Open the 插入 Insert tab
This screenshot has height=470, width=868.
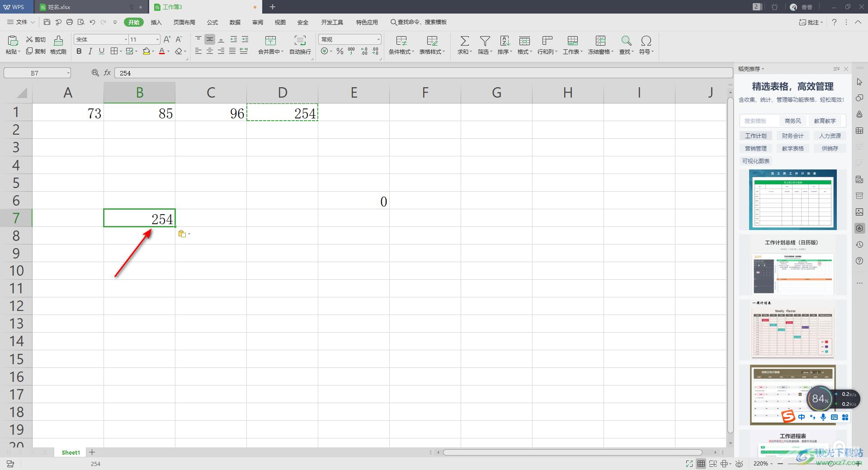[x=156, y=22]
